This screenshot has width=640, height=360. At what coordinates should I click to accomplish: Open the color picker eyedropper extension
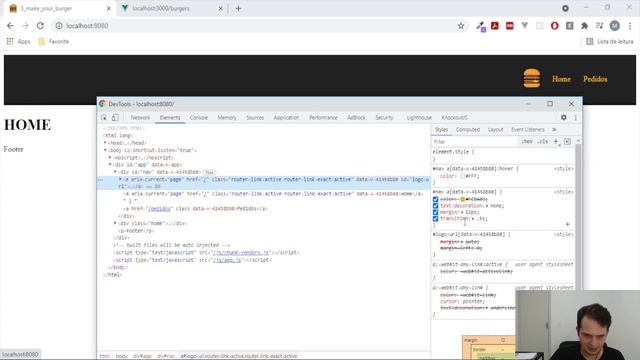click(x=480, y=26)
